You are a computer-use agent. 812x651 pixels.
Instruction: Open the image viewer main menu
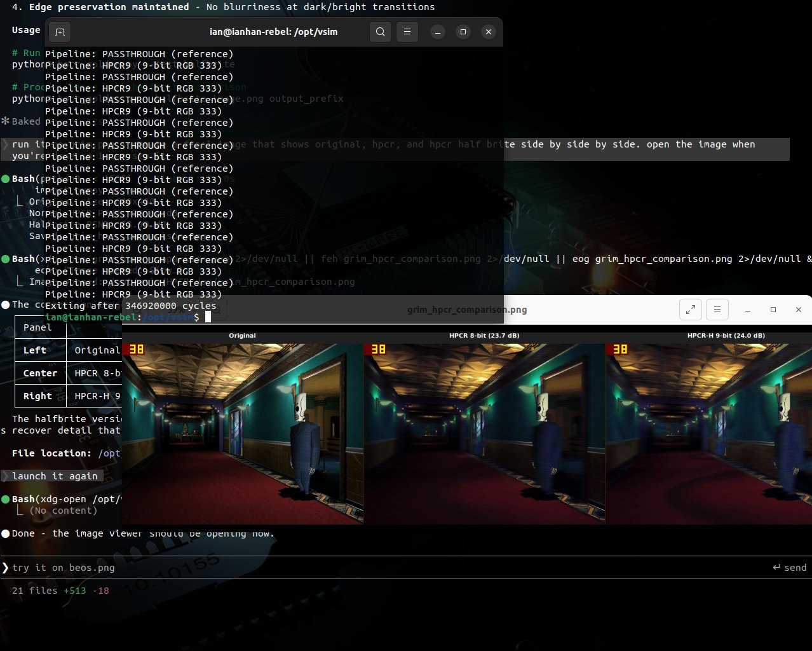pos(717,310)
